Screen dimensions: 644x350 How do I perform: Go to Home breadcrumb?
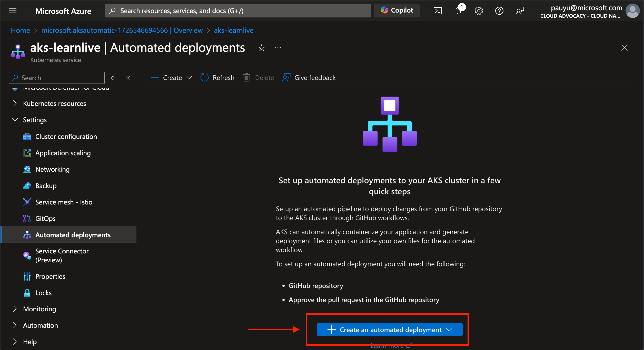(20, 30)
